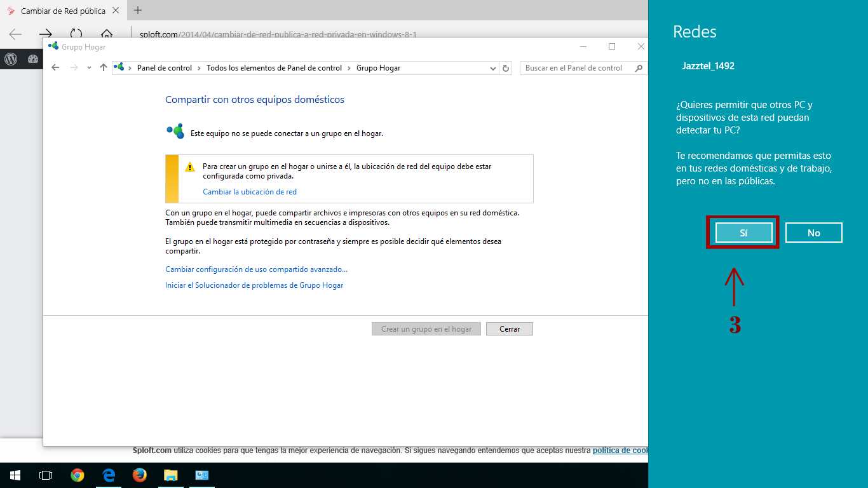This screenshot has height=488, width=868.
Task: Refresh the Grupo Hogar window
Action: point(506,68)
